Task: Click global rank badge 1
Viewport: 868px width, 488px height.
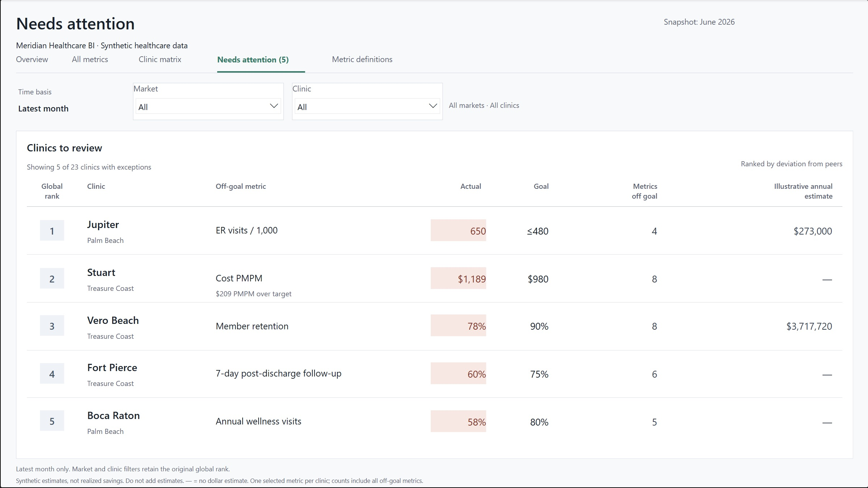Action: click(x=52, y=231)
